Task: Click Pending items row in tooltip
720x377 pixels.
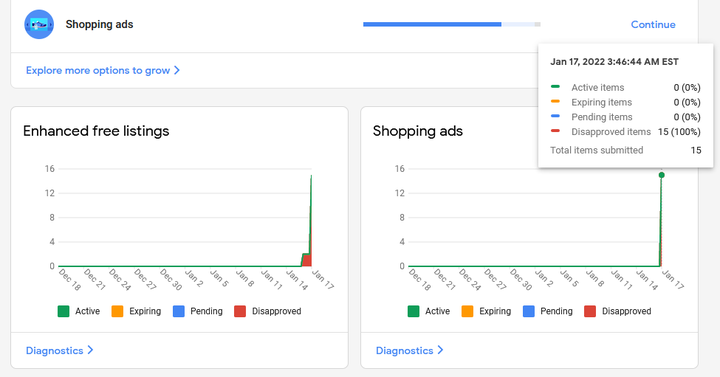Action: pos(625,117)
